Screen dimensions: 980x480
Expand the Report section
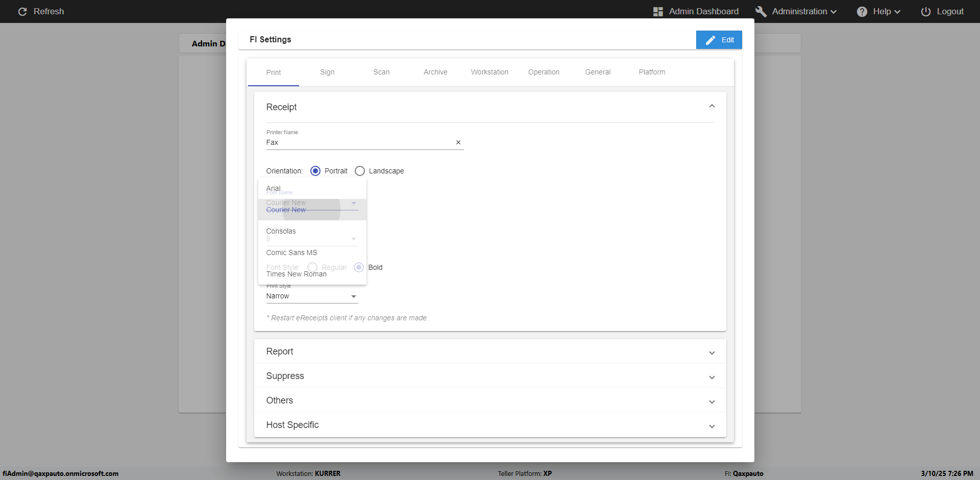click(712, 352)
